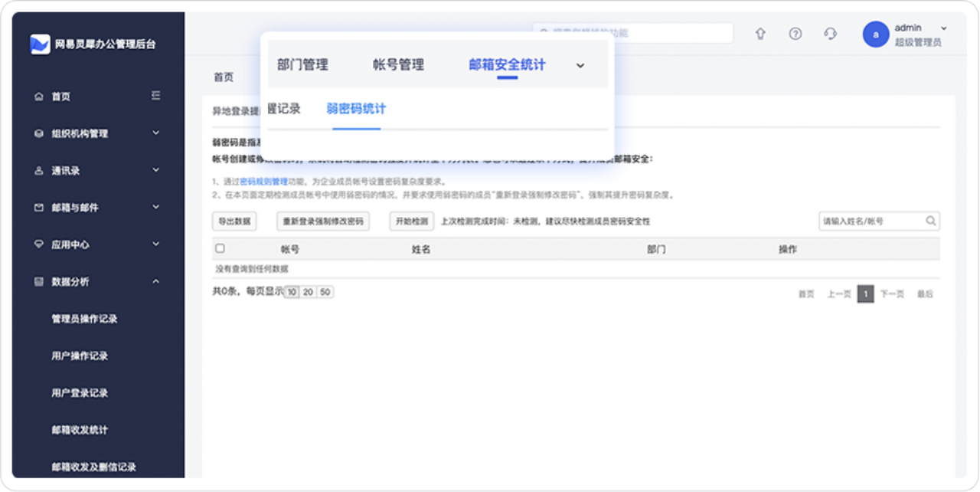Viewport: 980px width, 492px height.
Task: Switch to the 弱密码统计 tab
Action: tap(356, 109)
